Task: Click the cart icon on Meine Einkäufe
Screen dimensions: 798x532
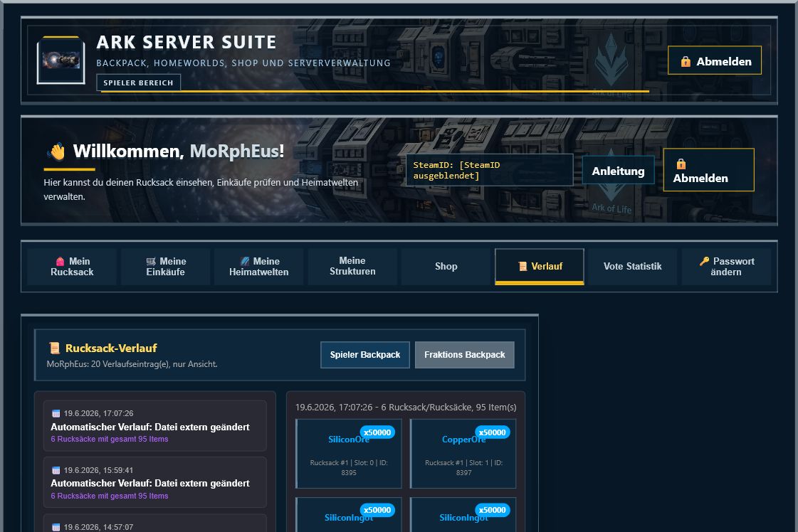Action: click(151, 262)
